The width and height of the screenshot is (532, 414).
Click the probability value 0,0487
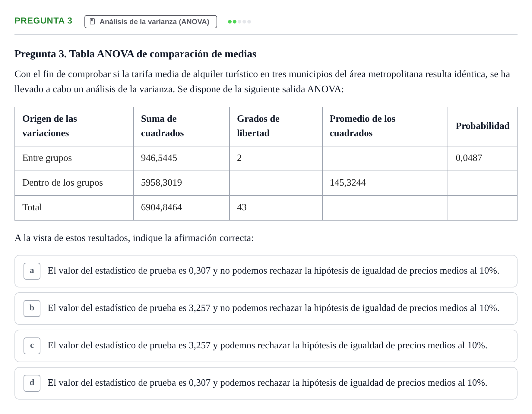coord(469,158)
